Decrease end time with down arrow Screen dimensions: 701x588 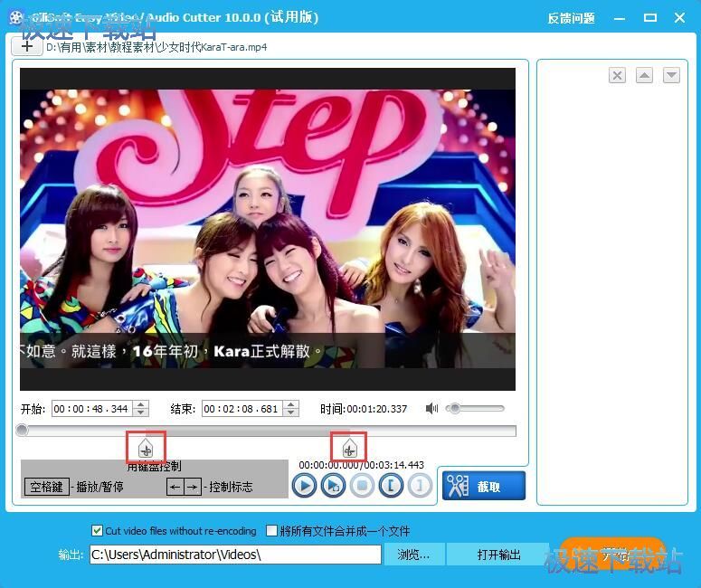point(291,413)
